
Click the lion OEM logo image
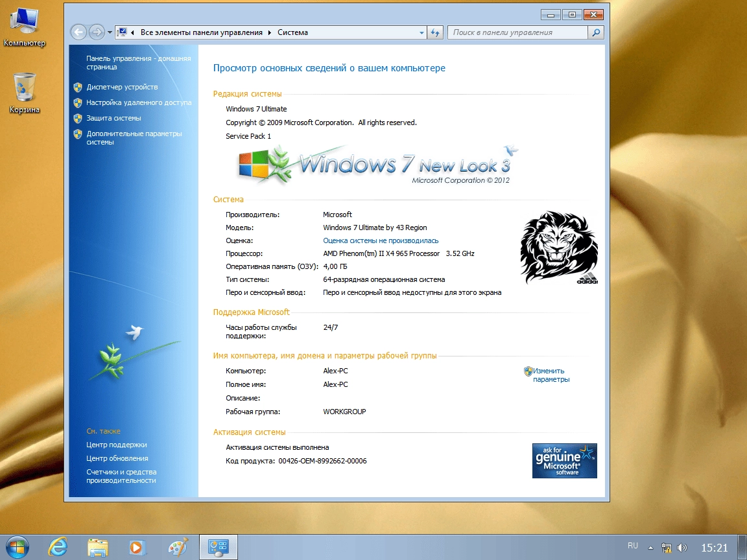point(559,247)
